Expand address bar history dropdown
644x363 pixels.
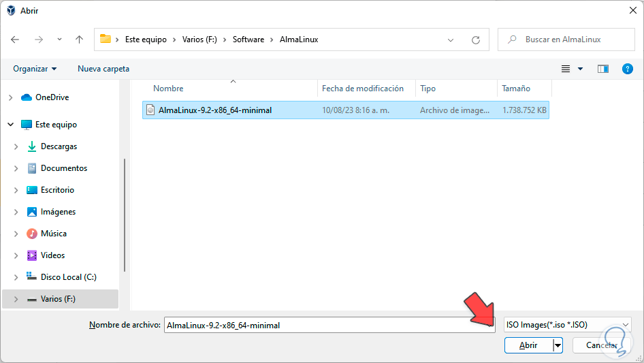pos(451,40)
